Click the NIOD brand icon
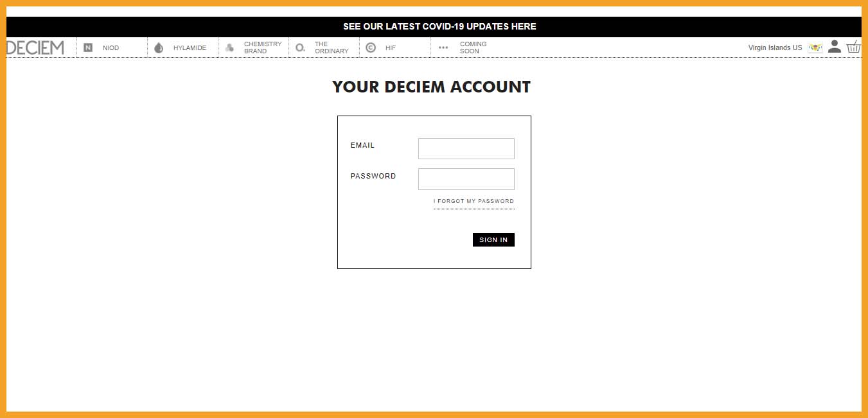The width and height of the screenshot is (868, 418). click(x=88, y=48)
